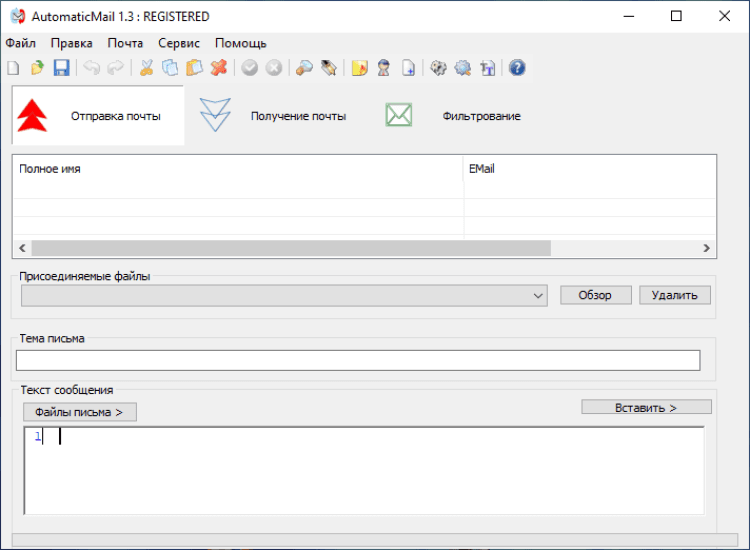Click the yellow note icon
Image resolution: width=750 pixels, height=550 pixels.
[x=359, y=68]
